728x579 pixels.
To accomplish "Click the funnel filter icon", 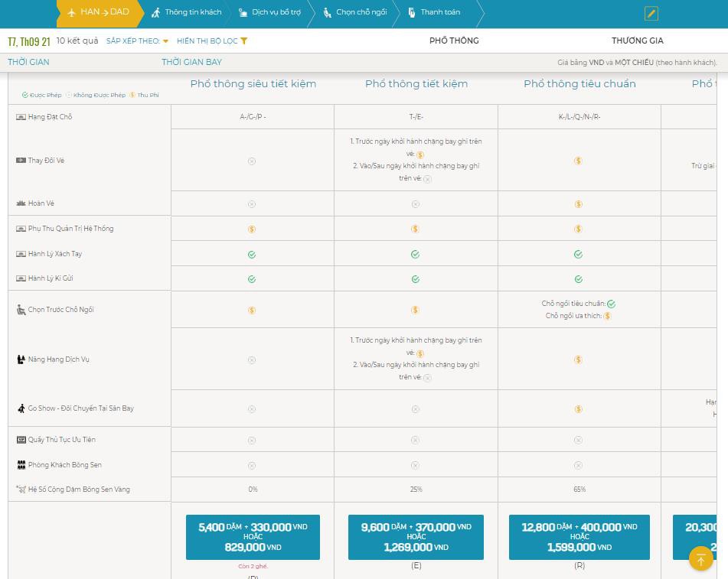I will click(243, 41).
